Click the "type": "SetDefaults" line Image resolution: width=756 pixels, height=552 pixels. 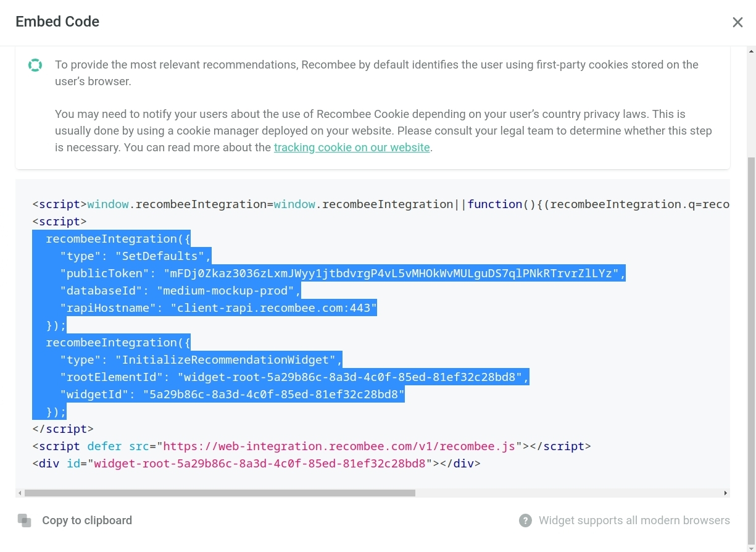point(136,256)
